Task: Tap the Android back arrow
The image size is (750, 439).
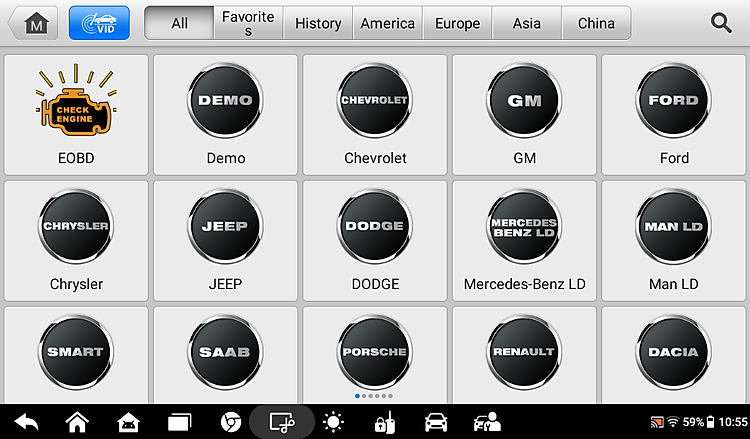Action: [x=26, y=422]
